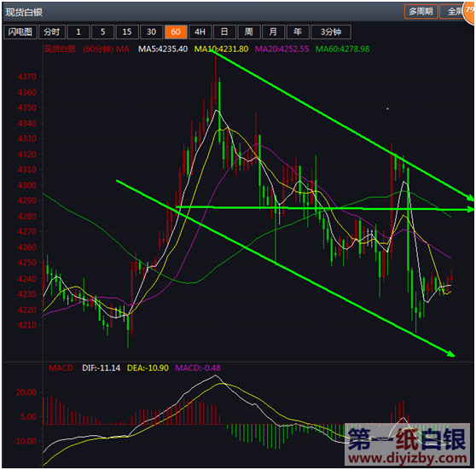Switch to the 15 minute period

[x=127, y=32]
